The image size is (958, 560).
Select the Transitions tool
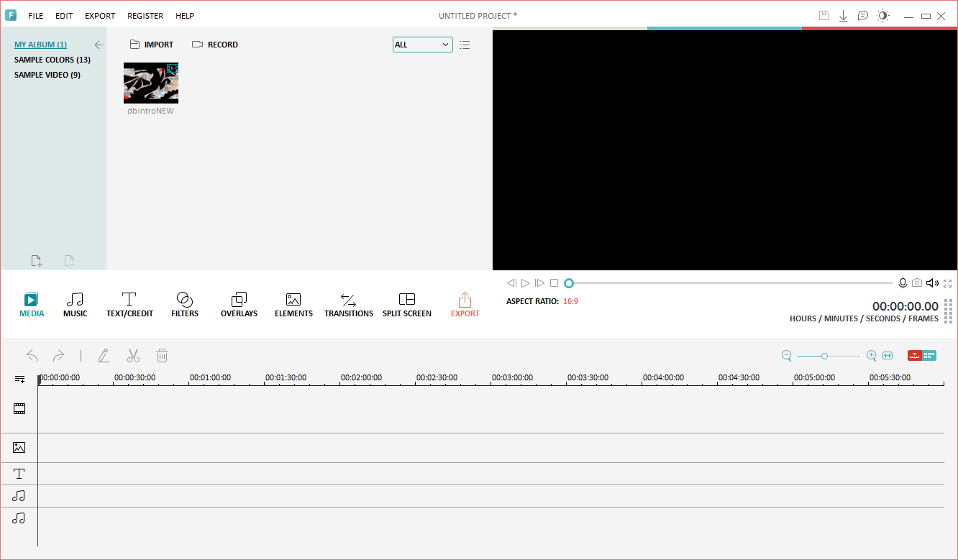(x=348, y=304)
